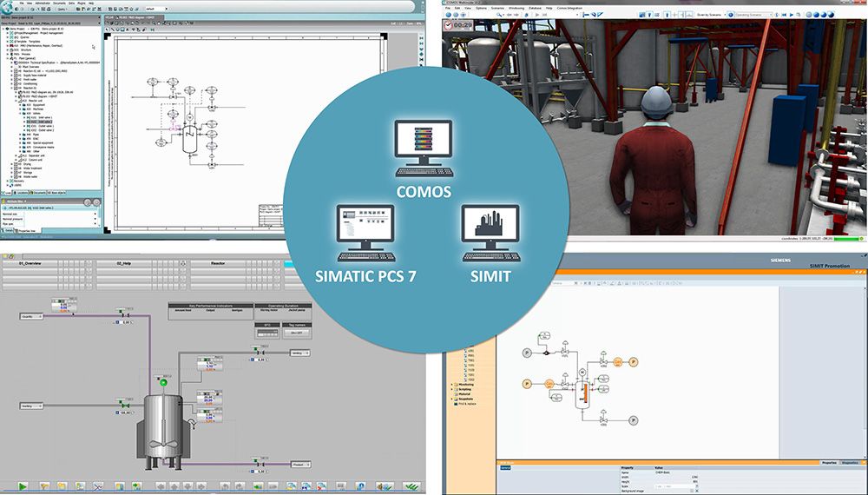This screenshot has height=495, width=868.
Task: Click the Product outlet label box in PCS 7
Action: pos(300,465)
